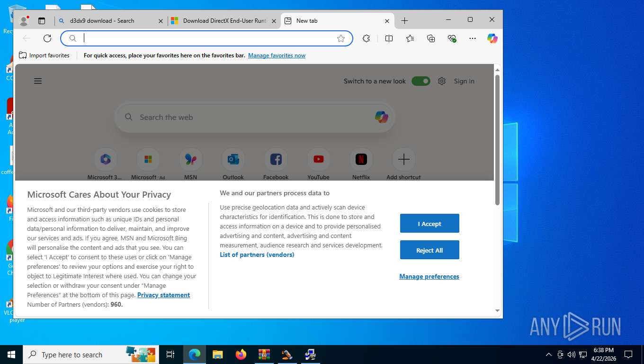Open page settings gear icon
Image resolution: width=644 pixels, height=364 pixels.
pos(442,81)
